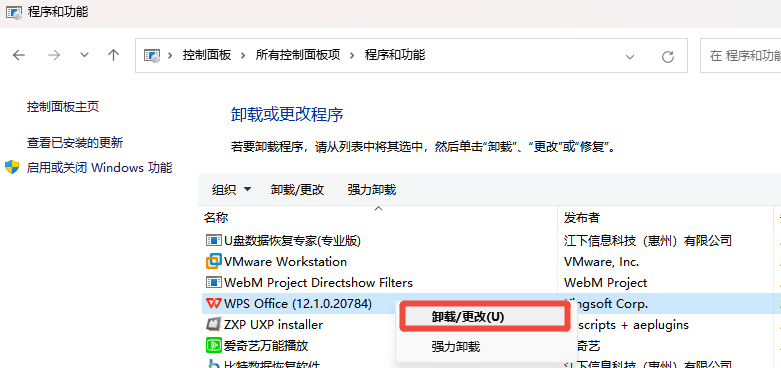Click the 爱奇艺万能播放 program icon

213,345
